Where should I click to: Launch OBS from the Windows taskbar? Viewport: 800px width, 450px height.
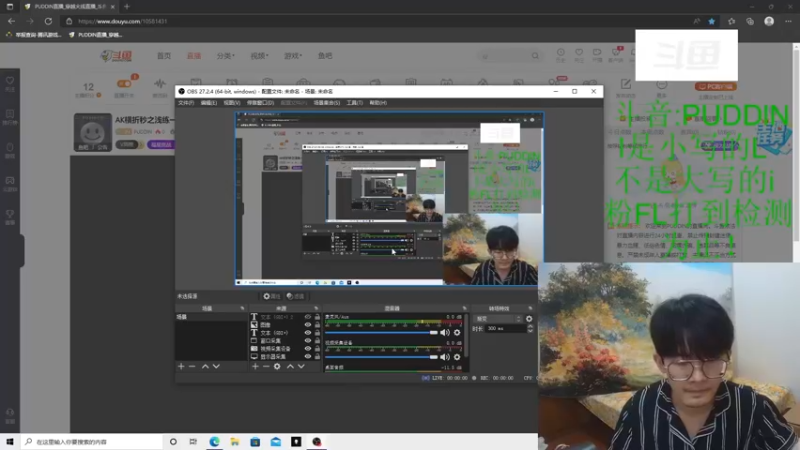pos(317,442)
